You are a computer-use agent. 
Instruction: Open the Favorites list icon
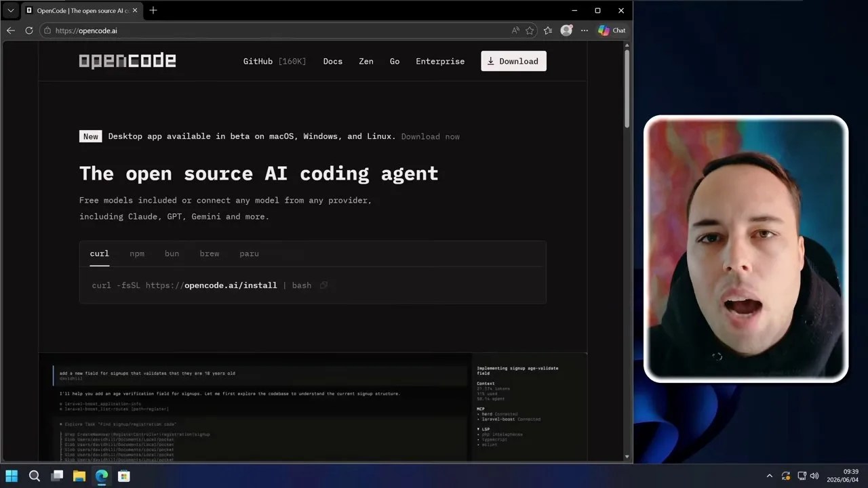pos(548,30)
